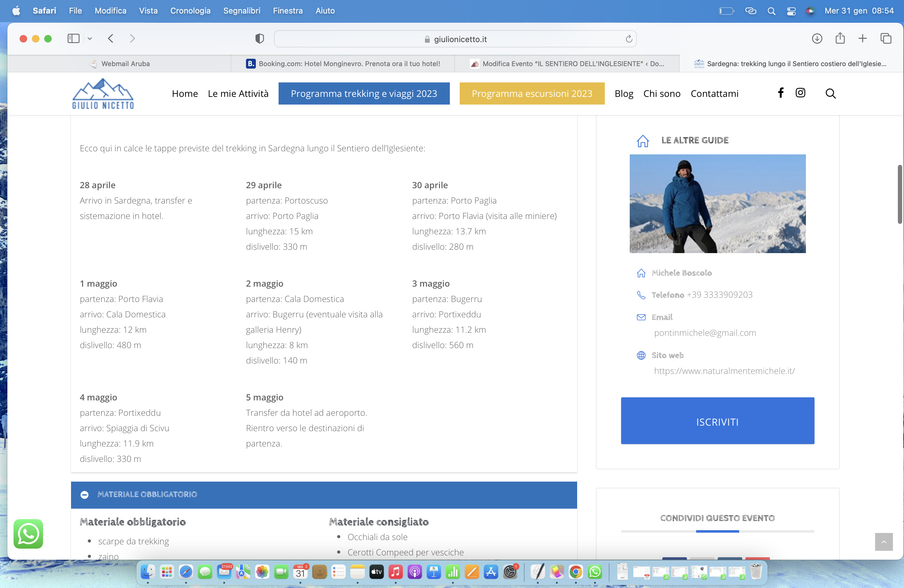Click the search magnifier on the website
904x588 pixels.
click(830, 93)
